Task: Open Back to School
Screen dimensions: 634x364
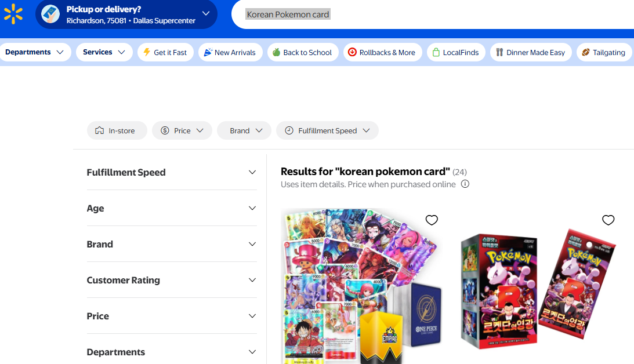Action: (x=302, y=53)
